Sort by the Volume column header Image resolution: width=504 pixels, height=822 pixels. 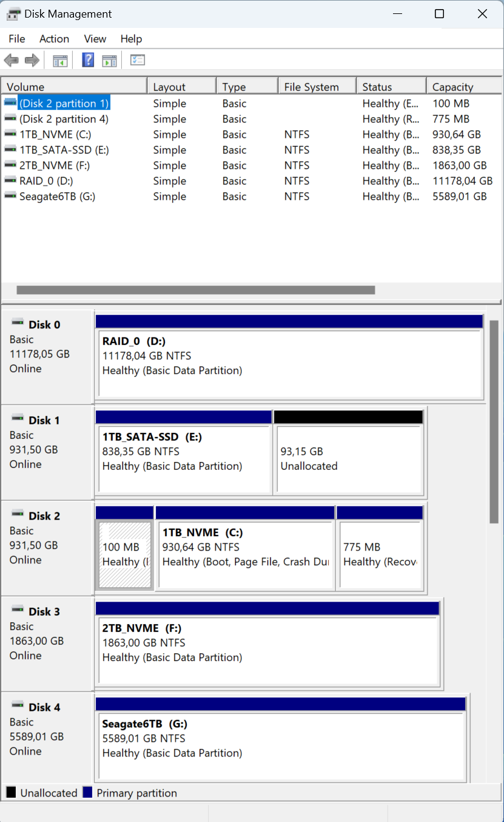(74, 87)
